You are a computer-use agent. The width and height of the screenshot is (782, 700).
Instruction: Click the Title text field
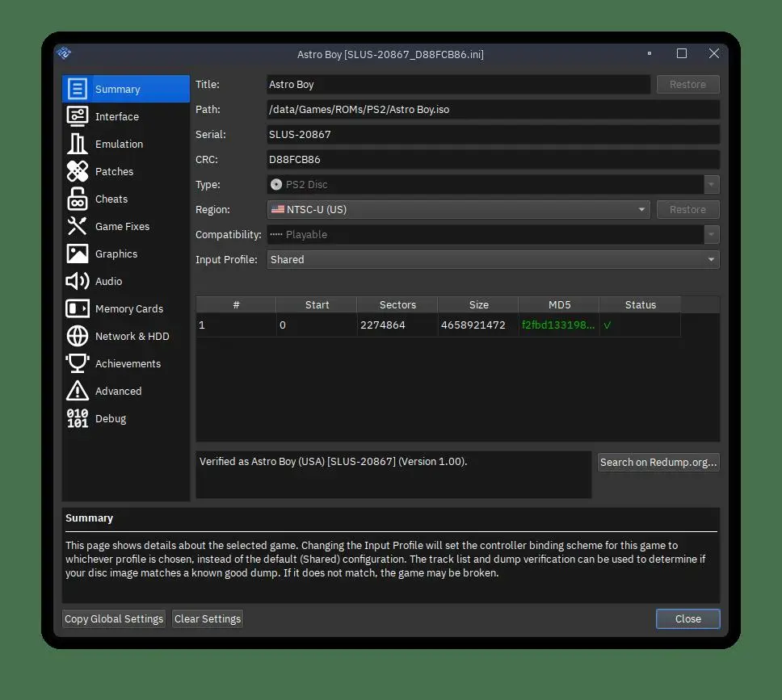pyautogui.click(x=458, y=84)
